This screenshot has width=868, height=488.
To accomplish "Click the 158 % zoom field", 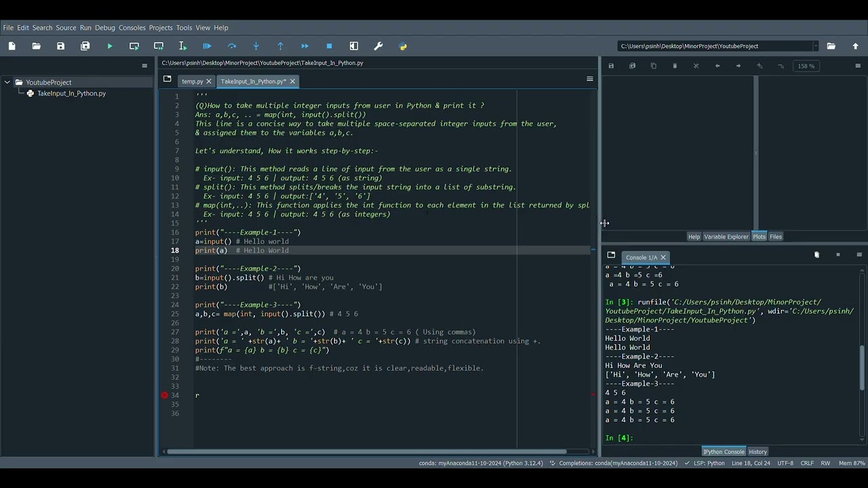I will (806, 66).
